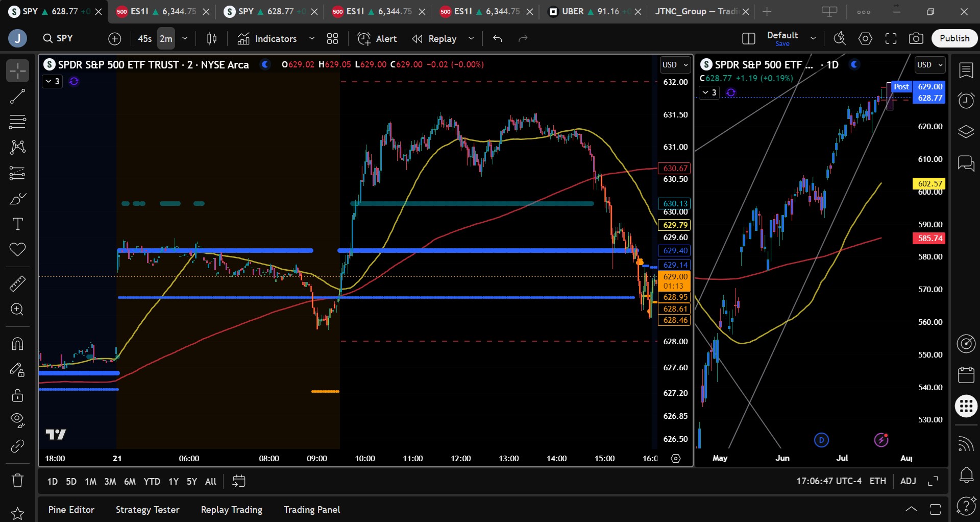
Task: Select the 5D date range
Action: coord(71,481)
